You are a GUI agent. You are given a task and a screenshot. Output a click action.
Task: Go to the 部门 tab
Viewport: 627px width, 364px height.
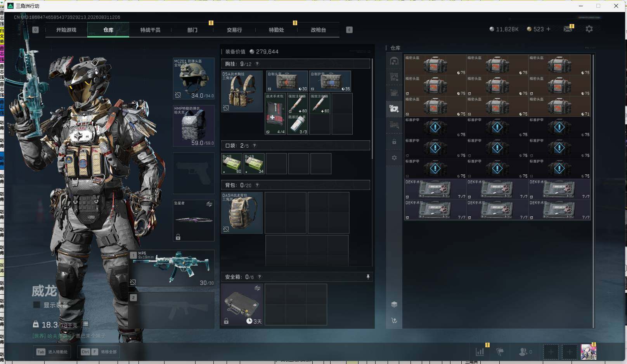192,30
